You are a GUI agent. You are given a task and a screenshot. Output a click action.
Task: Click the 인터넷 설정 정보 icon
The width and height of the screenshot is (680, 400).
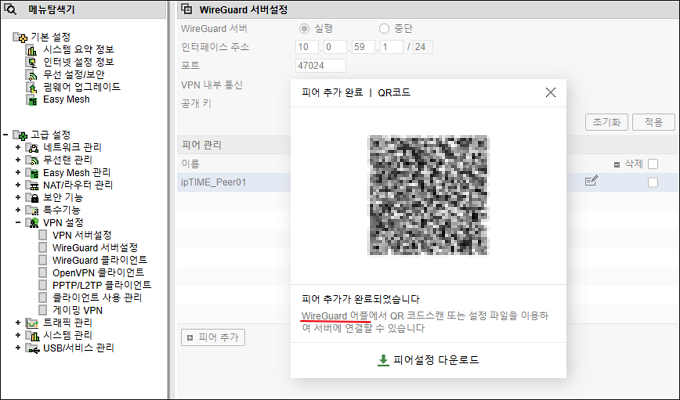[x=32, y=63]
